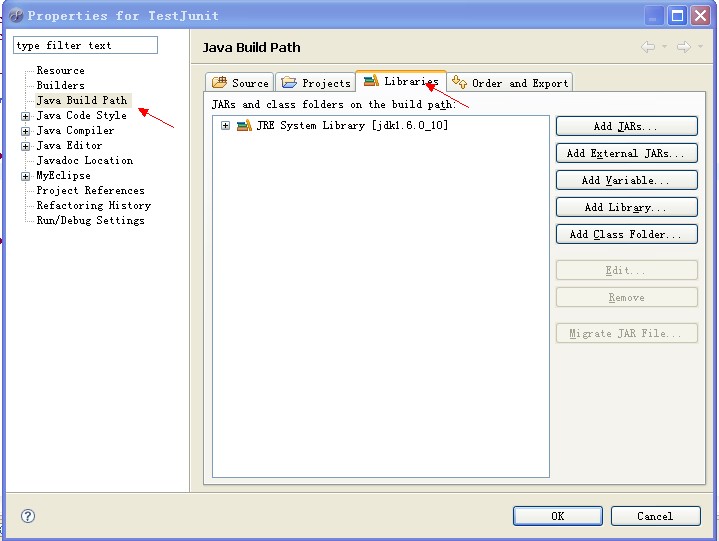The image size is (719, 541).
Task: Click the Add Library button
Action: [x=626, y=207]
